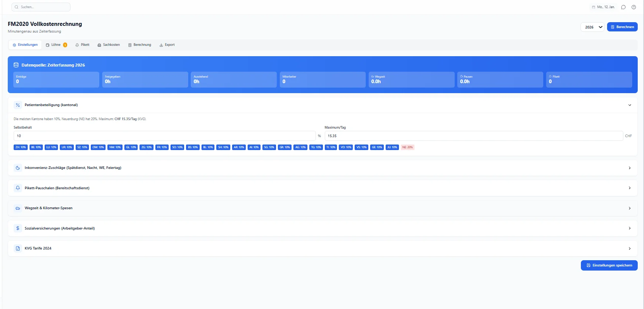This screenshot has width=644, height=309.
Task: Select the ZH: 10% canton chip
Action: (x=21, y=147)
